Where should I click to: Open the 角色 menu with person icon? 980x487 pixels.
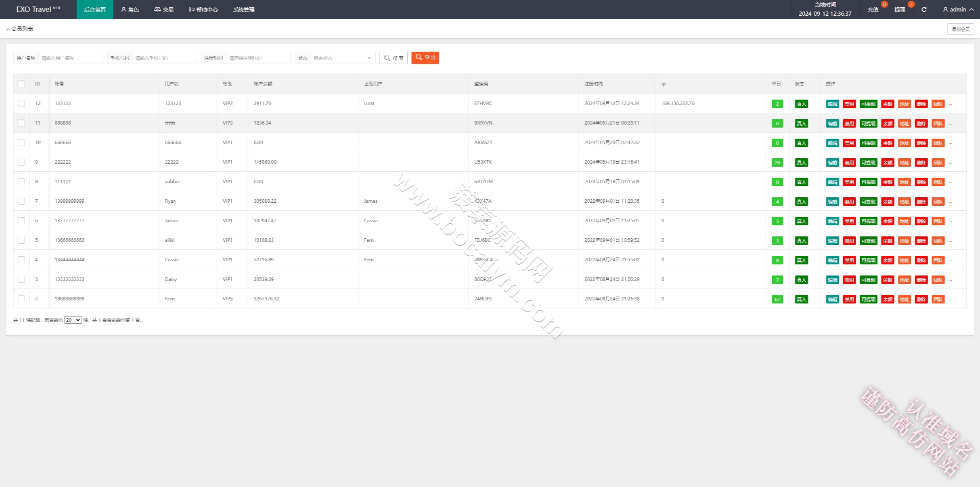point(130,10)
